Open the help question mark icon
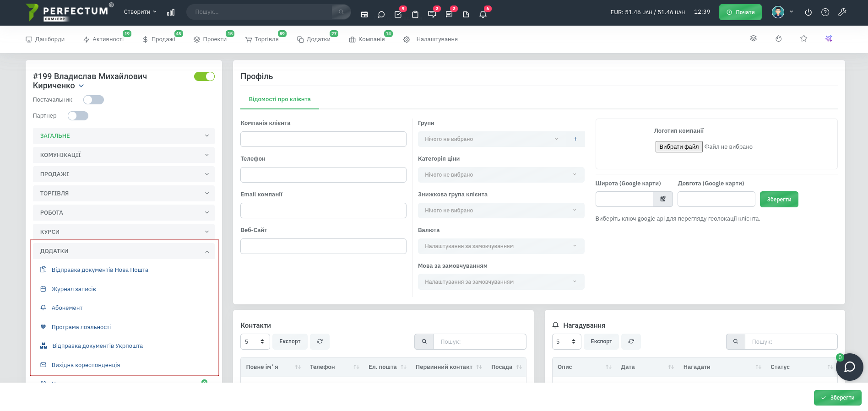This screenshot has height=411, width=868. click(825, 12)
